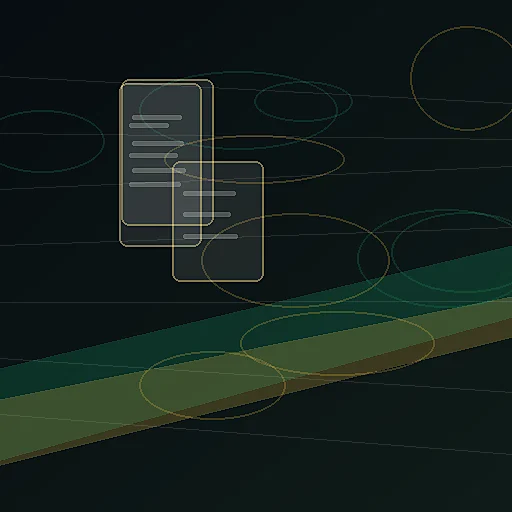Click the top text line in the tall card
This screenshot has height=512, width=512.
tap(157, 117)
